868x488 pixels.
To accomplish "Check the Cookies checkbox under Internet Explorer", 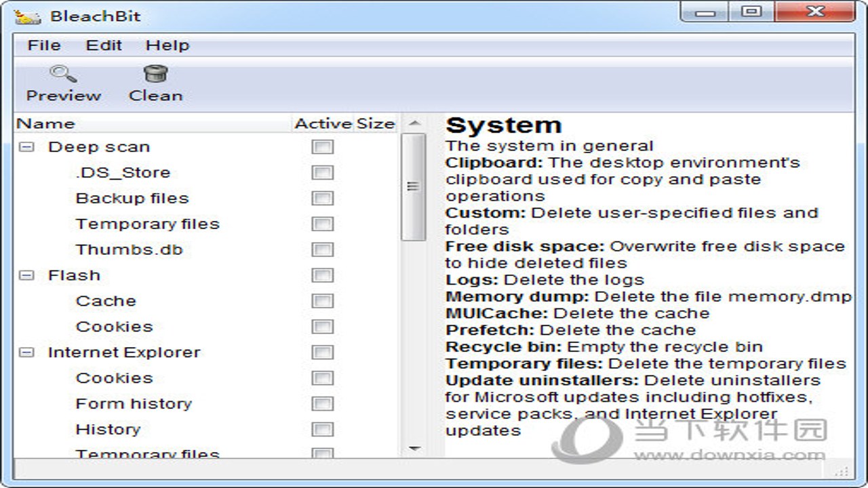I will click(x=323, y=378).
